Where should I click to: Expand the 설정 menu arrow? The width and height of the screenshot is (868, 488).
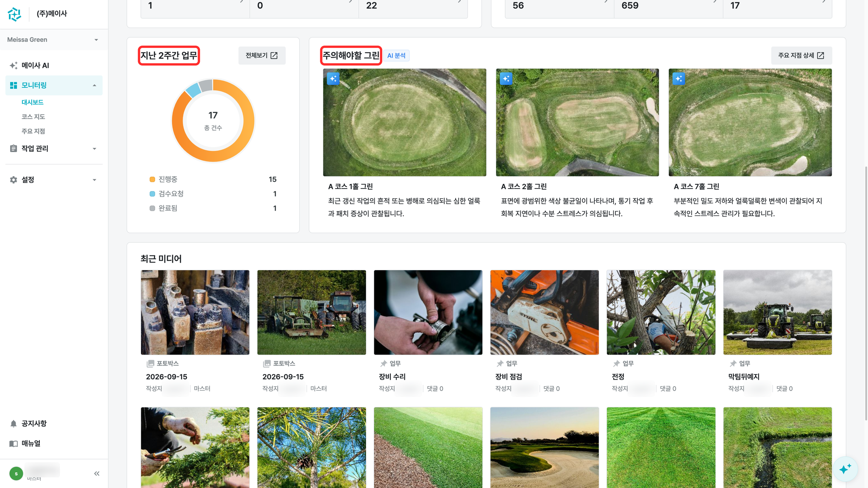[x=95, y=180]
